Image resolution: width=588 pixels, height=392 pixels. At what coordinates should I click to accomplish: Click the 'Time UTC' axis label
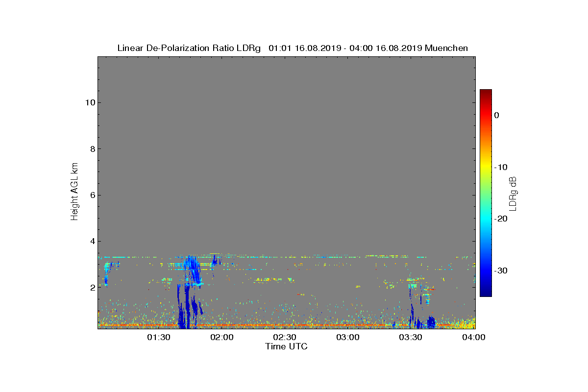tap(286, 346)
